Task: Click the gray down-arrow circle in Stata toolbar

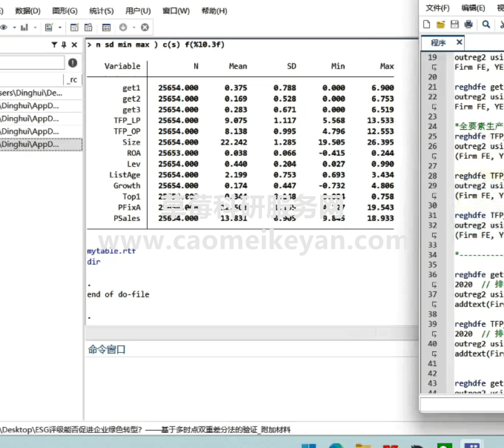Action: coord(123,27)
